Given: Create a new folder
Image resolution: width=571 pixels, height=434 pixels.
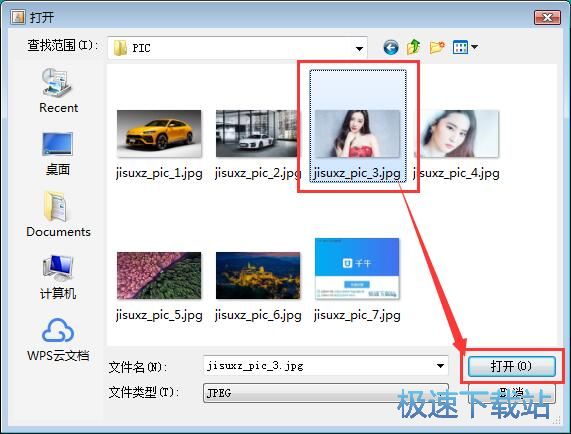Looking at the screenshot, I should 437,47.
